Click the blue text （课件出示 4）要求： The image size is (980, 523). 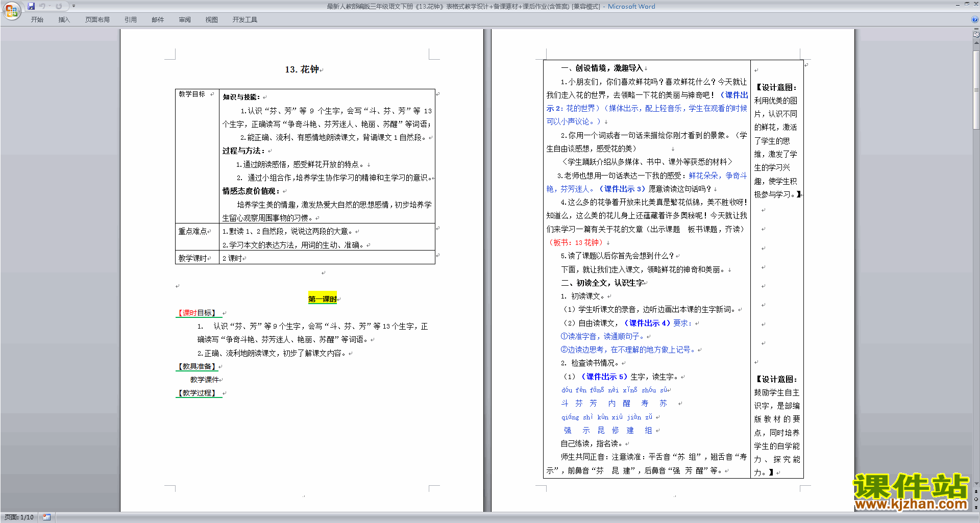657,323
